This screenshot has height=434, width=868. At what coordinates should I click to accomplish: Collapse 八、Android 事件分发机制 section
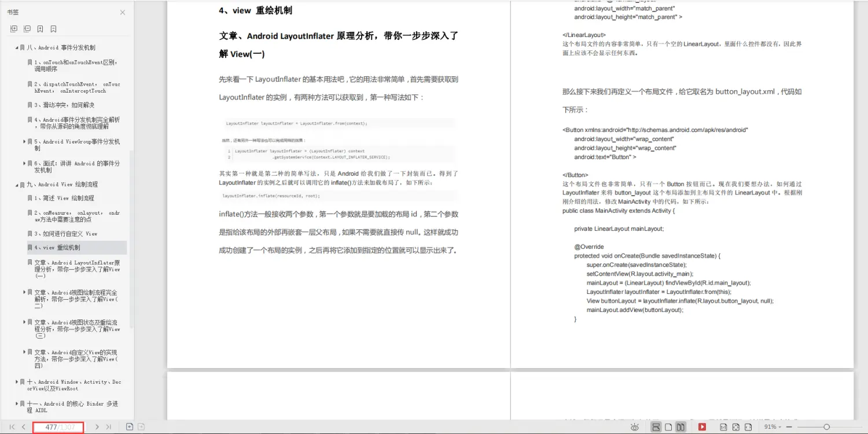pos(17,48)
